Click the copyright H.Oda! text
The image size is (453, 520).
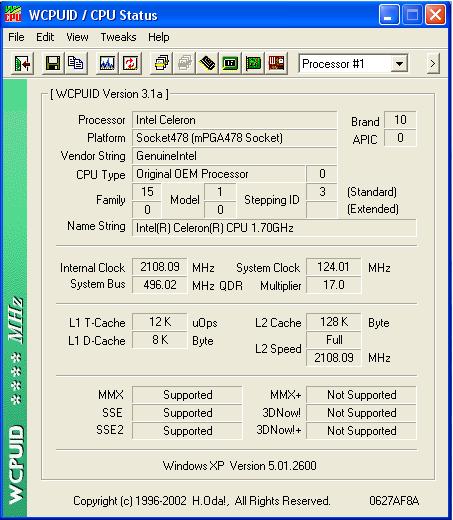[x=202, y=501]
